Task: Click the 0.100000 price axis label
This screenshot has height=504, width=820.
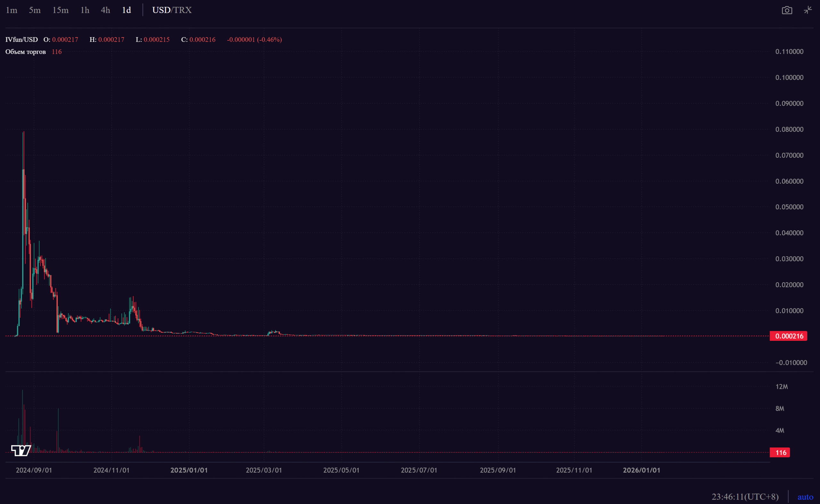Action: click(789, 78)
